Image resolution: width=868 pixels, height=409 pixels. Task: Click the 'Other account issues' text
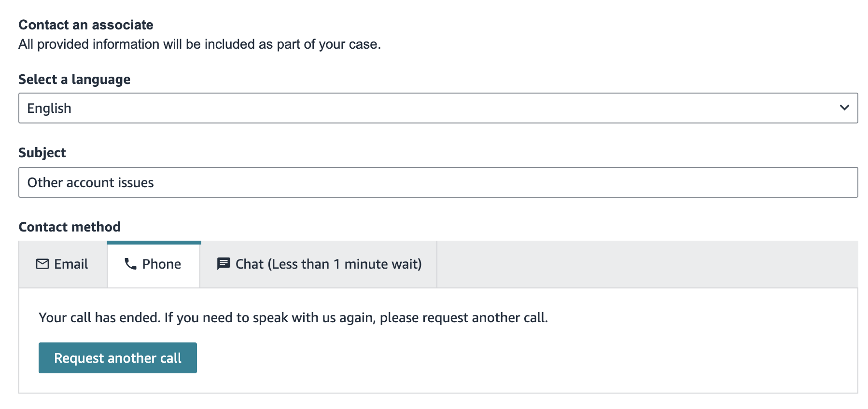tap(91, 182)
